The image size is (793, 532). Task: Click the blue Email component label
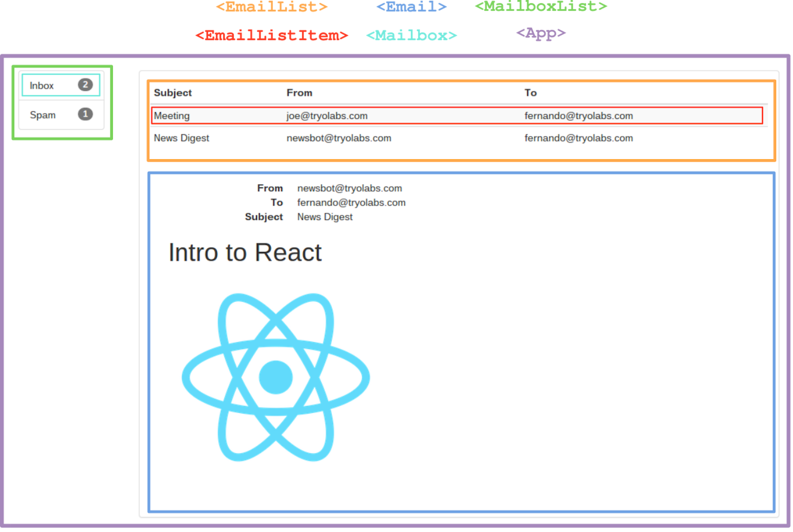click(411, 6)
